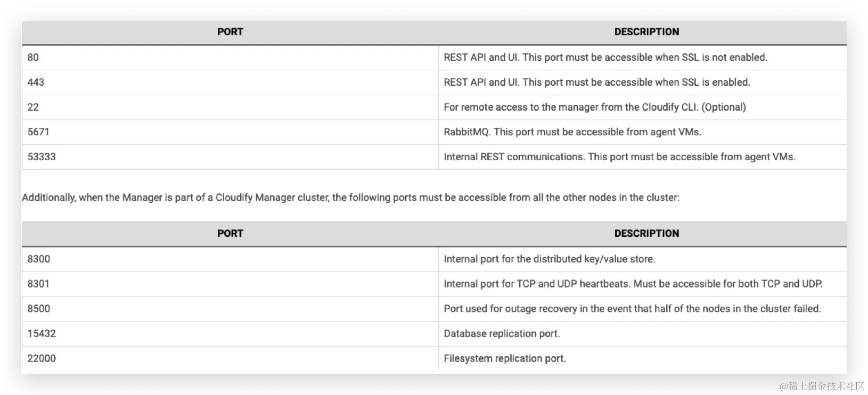Click the RabbitMQ description text
Viewport: 868px width, 395px height.
572,132
